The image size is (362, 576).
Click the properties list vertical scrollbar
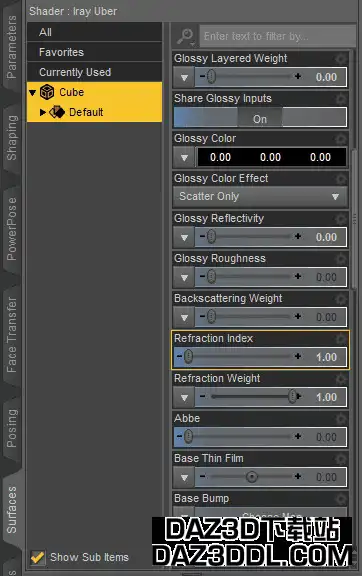[x=354, y=219]
